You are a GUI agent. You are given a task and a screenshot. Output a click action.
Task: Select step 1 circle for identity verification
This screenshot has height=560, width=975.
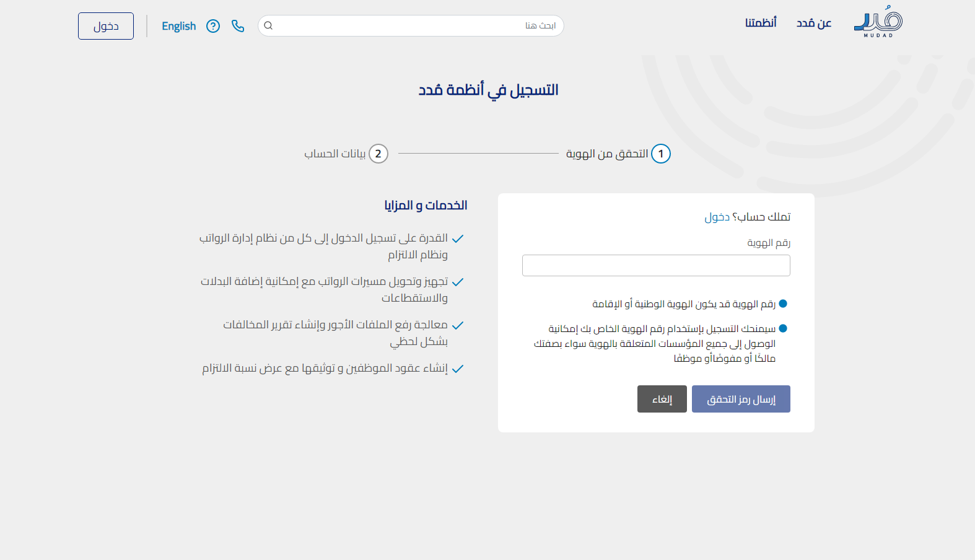click(661, 154)
